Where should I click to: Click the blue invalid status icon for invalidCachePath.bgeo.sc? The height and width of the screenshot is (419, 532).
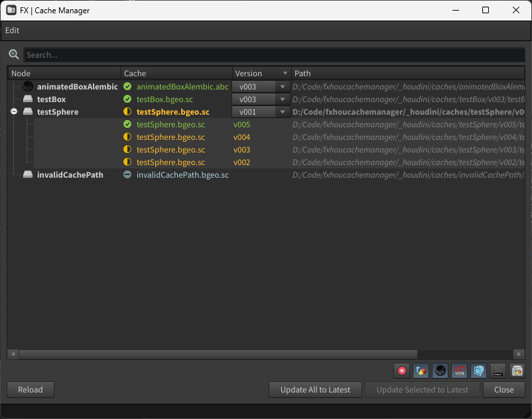127,175
